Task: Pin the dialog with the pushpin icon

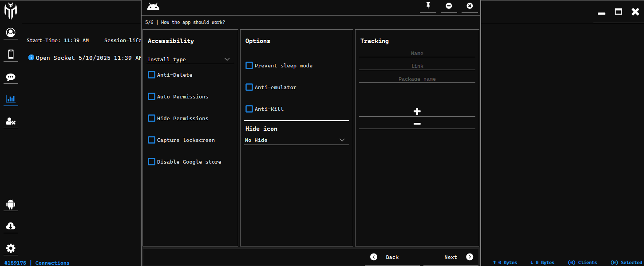Action: click(x=428, y=6)
